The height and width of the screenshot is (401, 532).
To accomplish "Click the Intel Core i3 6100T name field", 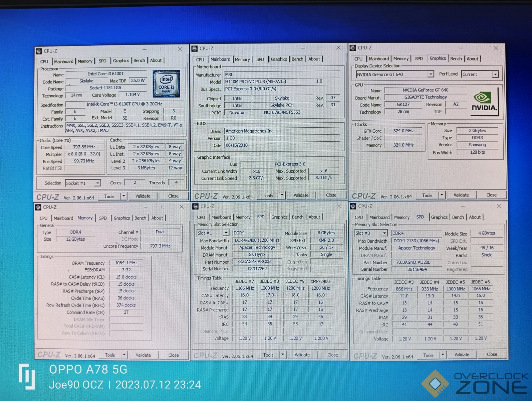I will tap(106, 74).
